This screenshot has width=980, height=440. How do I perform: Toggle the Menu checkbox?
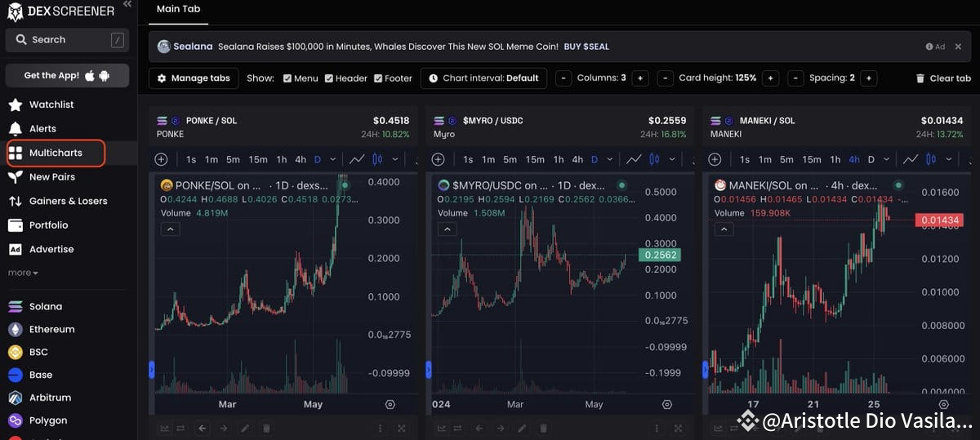point(287,78)
